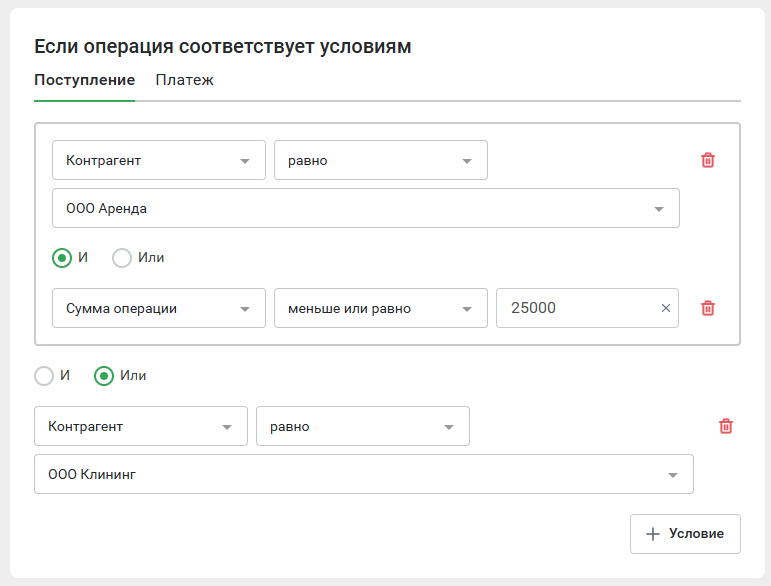Expand Контрагент field dropdown above ООО Клининг
771x586 pixels.
click(140, 426)
